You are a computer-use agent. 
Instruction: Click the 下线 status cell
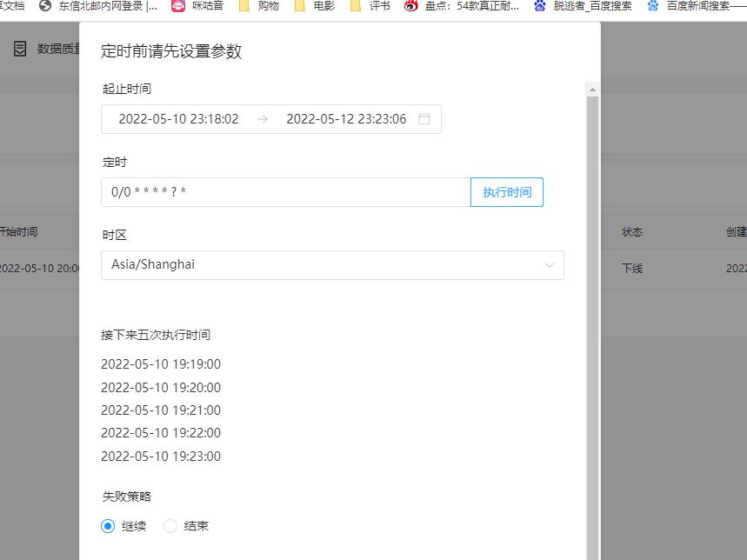tap(632, 269)
